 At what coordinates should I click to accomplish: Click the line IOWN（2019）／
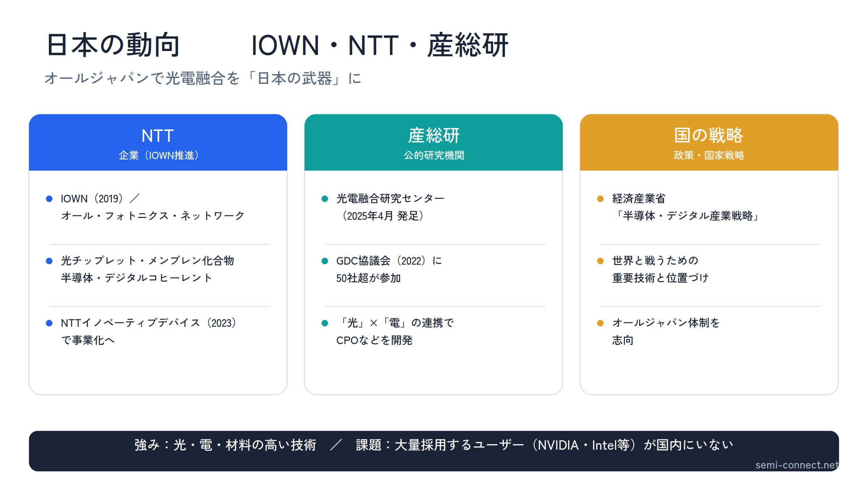pos(100,198)
